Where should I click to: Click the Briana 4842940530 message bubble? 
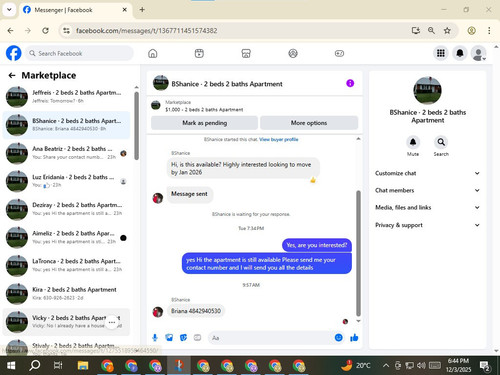coord(196,311)
